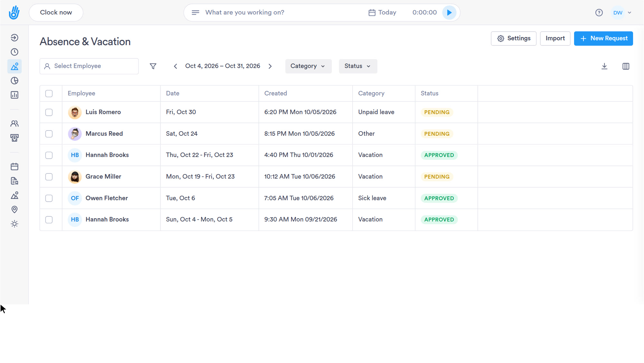Open the clock-in arrow sidebar icon
Image resolution: width=644 pixels, height=363 pixels.
14,38
